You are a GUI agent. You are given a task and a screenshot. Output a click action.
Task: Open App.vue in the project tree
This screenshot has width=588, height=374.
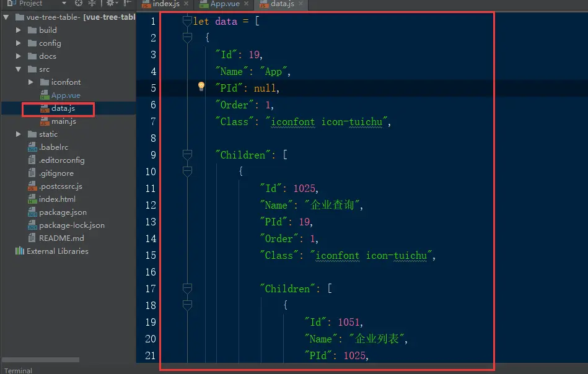(x=66, y=95)
